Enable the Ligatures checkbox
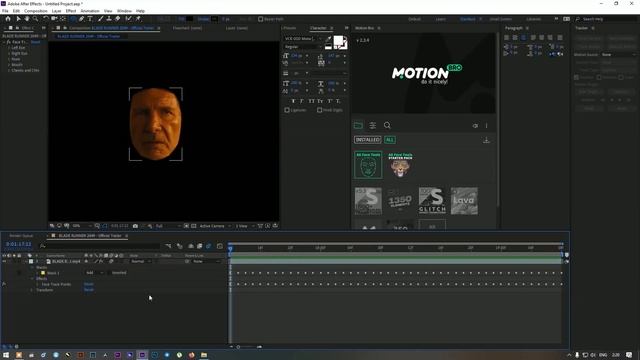Viewport: 640px width, 360px height. click(287, 110)
